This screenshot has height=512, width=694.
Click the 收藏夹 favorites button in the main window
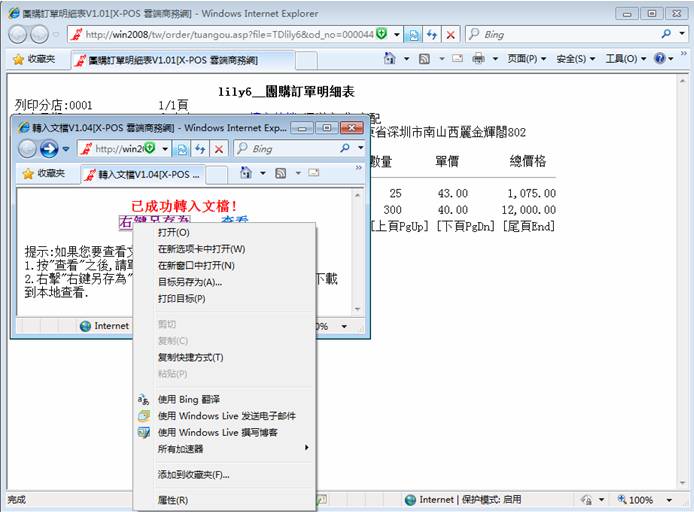click(36, 59)
